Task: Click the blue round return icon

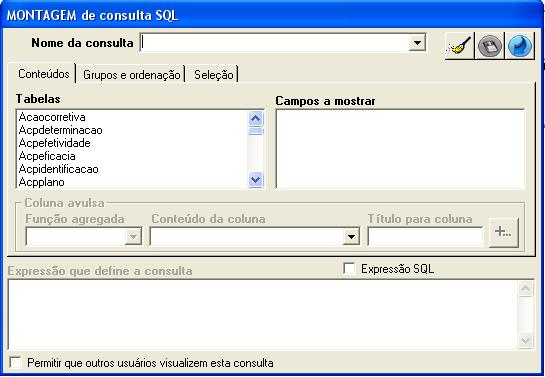Action: point(520,46)
